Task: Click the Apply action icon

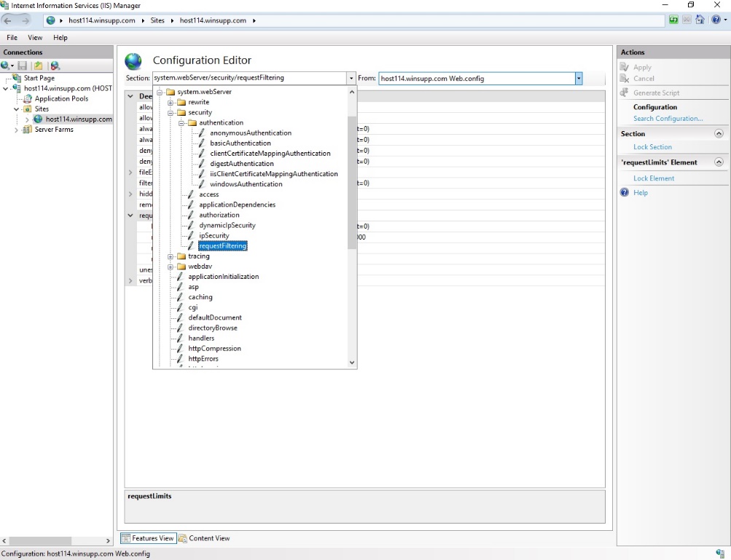Action: 625,67
